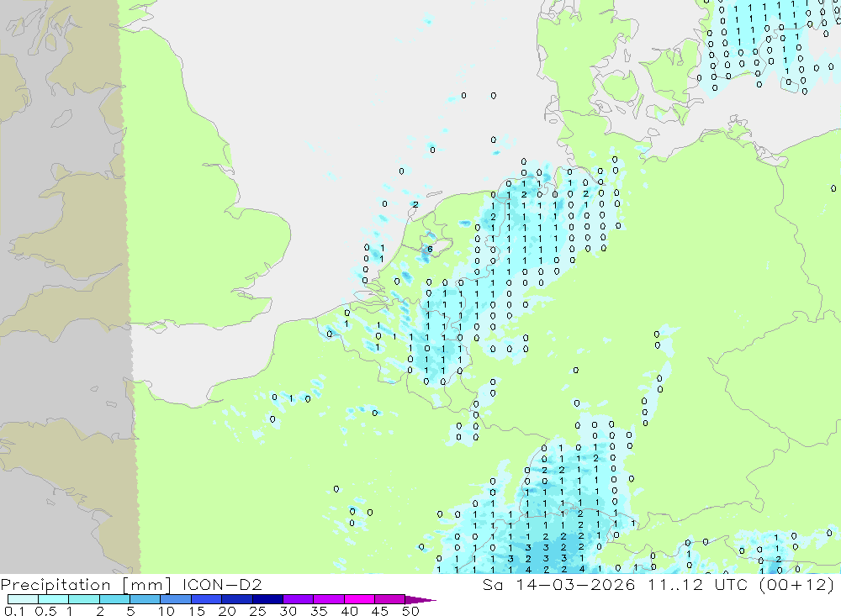This screenshot has height=616, width=841.
Task: Click the "10" legend scale label
Action: coord(166,611)
